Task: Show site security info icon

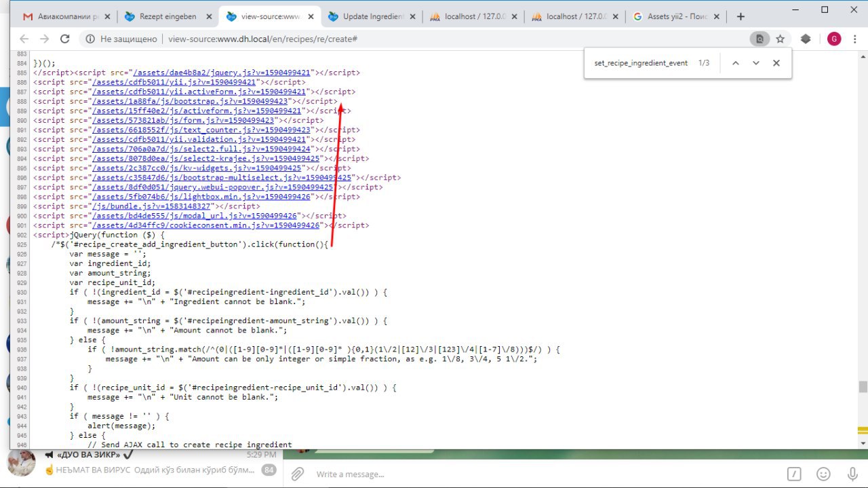Action: (90, 39)
